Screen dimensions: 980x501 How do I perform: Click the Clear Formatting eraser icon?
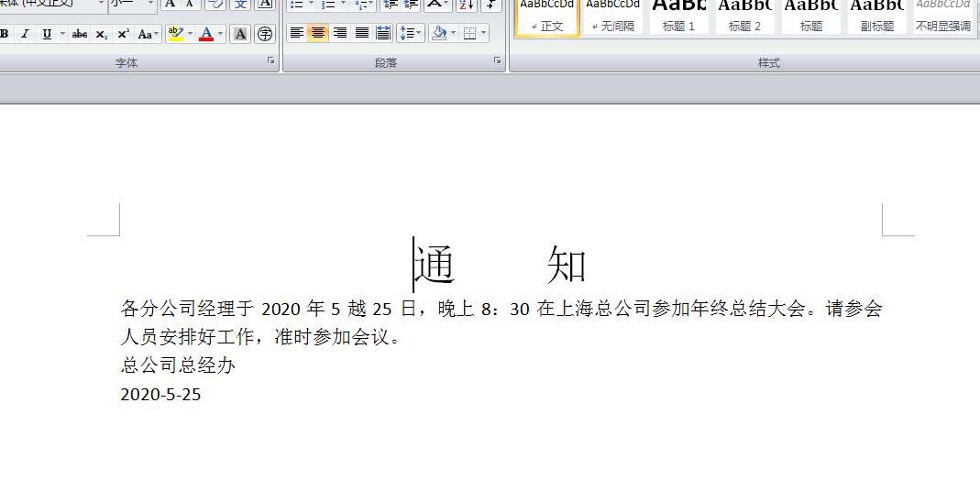215,4
